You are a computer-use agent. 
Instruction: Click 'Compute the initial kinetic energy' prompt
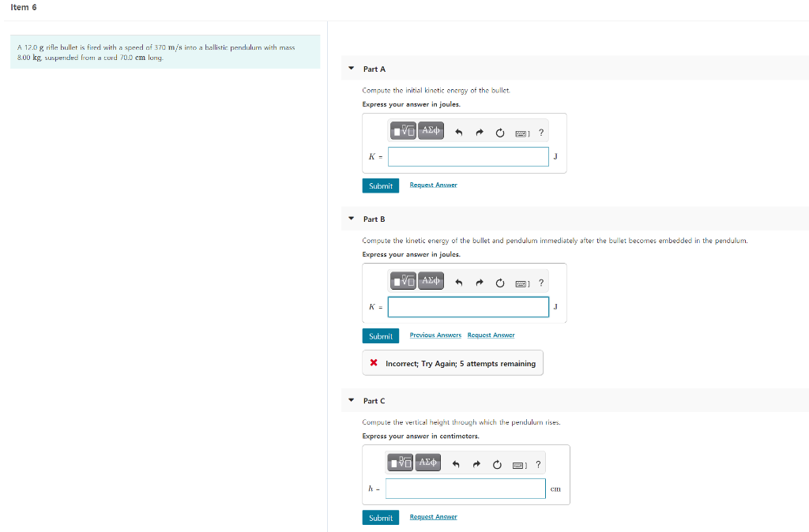point(436,90)
